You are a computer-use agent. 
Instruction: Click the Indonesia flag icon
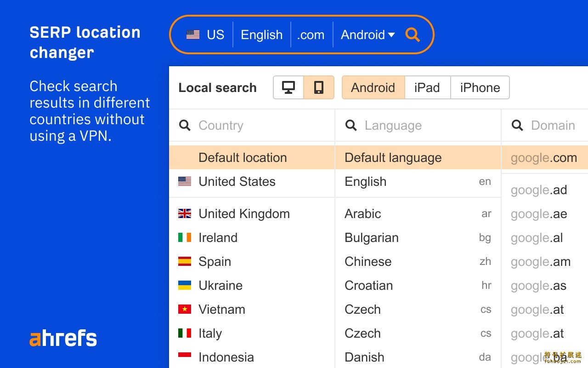pos(185,357)
